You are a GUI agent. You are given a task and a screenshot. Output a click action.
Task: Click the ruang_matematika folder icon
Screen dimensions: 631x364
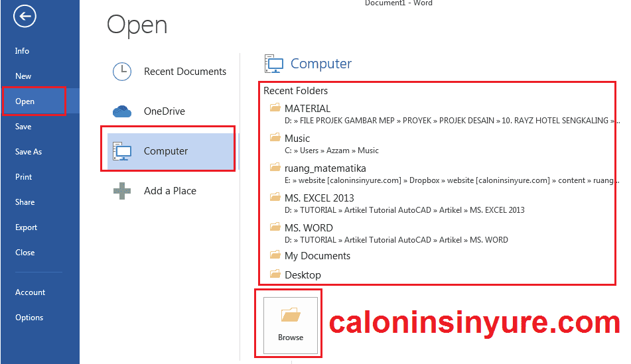click(275, 167)
